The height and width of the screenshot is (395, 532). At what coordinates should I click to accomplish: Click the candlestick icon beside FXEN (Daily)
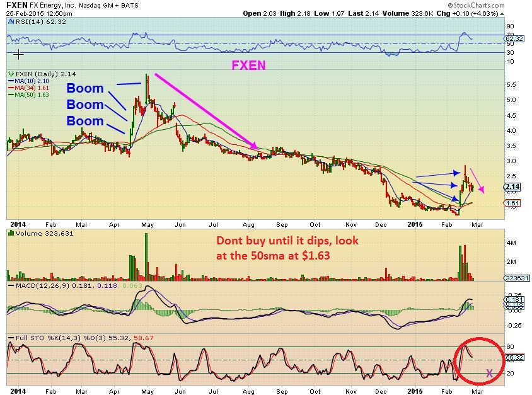(11, 74)
